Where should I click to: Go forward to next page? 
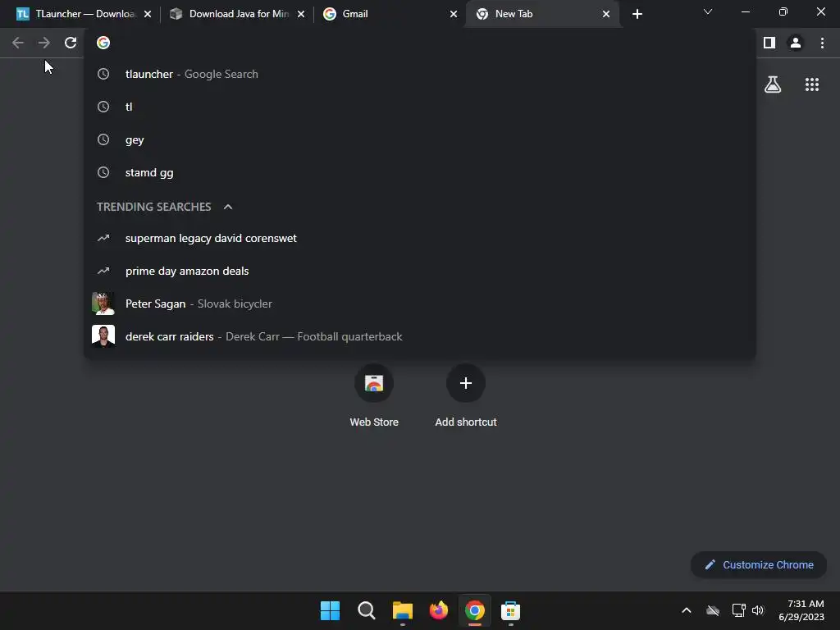(44, 43)
